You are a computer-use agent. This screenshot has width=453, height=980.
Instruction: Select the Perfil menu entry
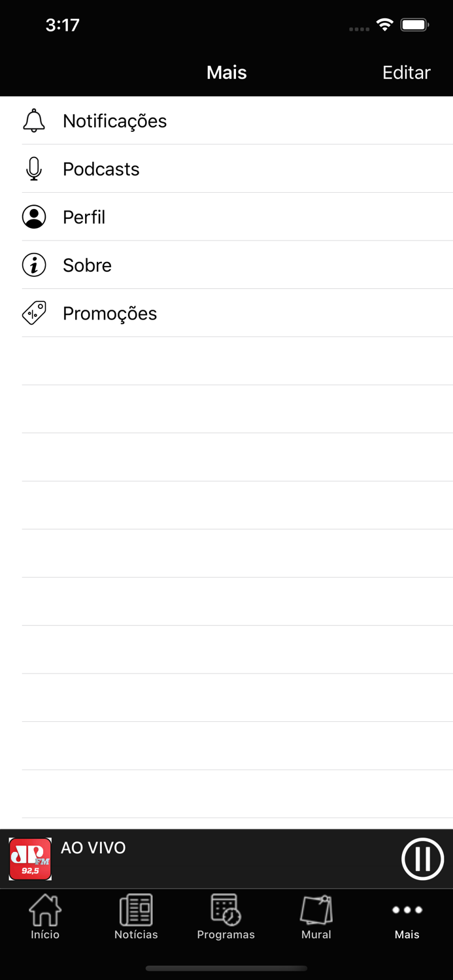point(84,217)
